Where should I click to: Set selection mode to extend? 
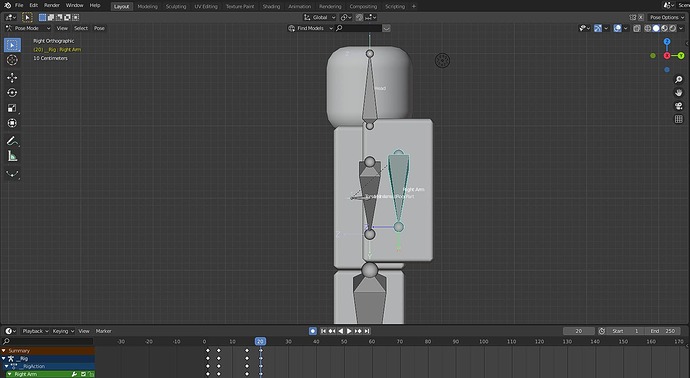tap(51, 17)
